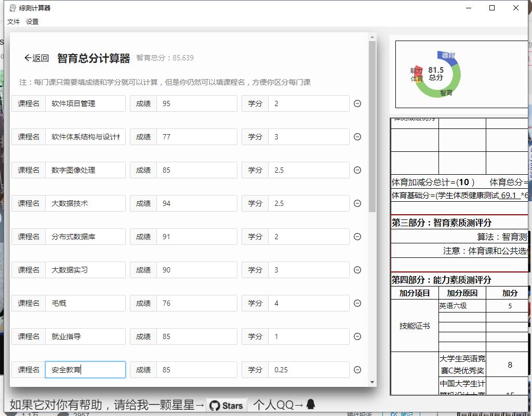Edit course name field 软件项目管理

pos(85,103)
